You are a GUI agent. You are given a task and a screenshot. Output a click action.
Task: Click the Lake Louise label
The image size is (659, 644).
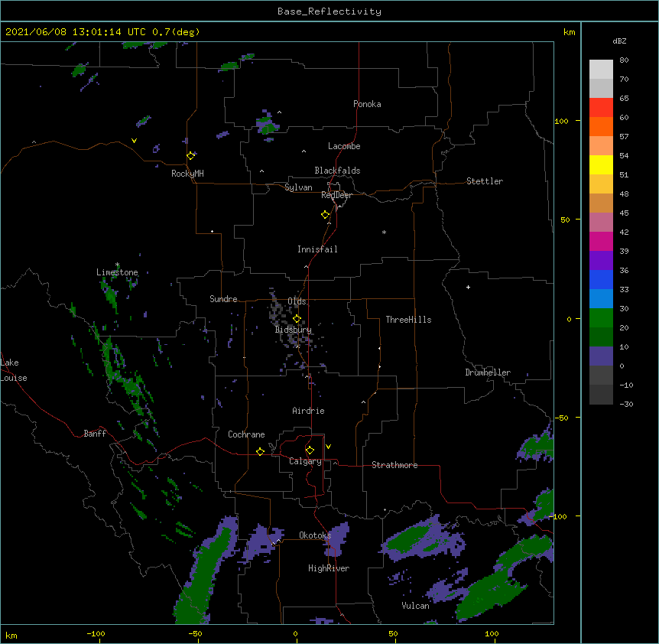tap(14, 370)
